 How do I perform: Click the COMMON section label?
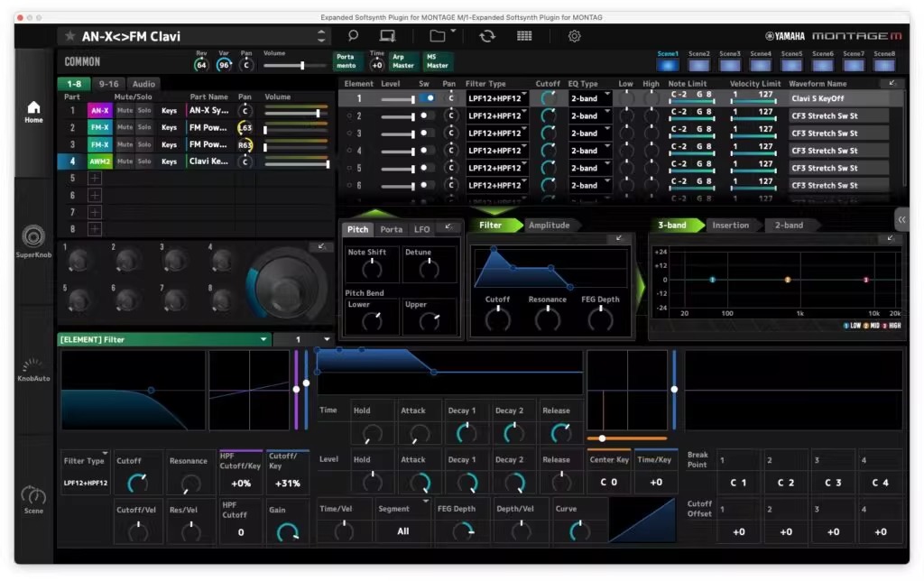(x=82, y=61)
